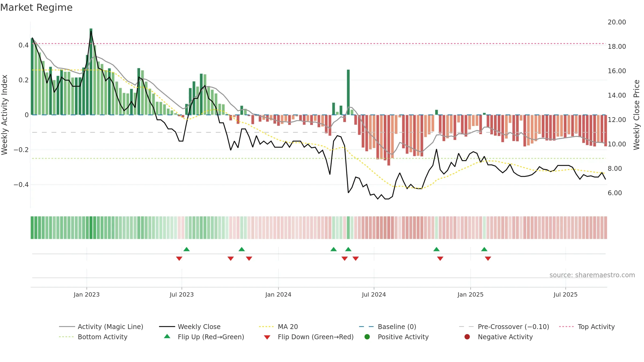644x362 pixels.
Task: Select the last flip-up marker after Jan 2025
Action: click(484, 249)
